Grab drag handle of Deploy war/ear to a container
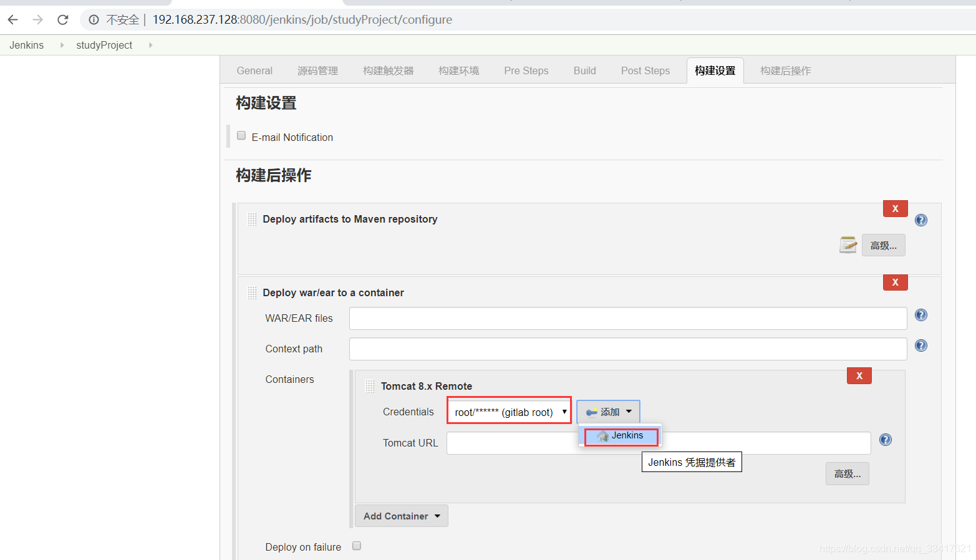Viewport: 976px width, 560px height. 252,292
